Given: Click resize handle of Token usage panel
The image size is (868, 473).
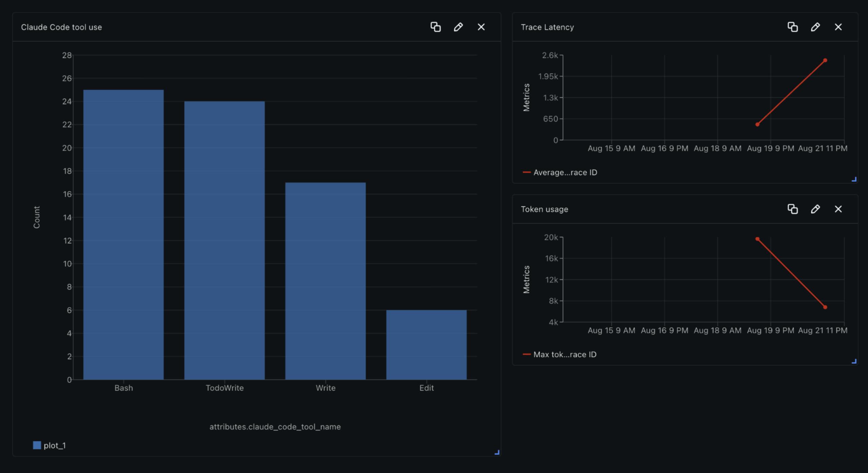Looking at the screenshot, I should click(x=854, y=361).
